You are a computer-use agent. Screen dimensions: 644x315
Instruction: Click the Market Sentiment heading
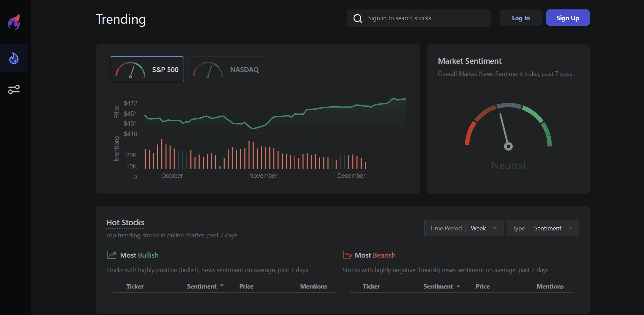point(469,61)
